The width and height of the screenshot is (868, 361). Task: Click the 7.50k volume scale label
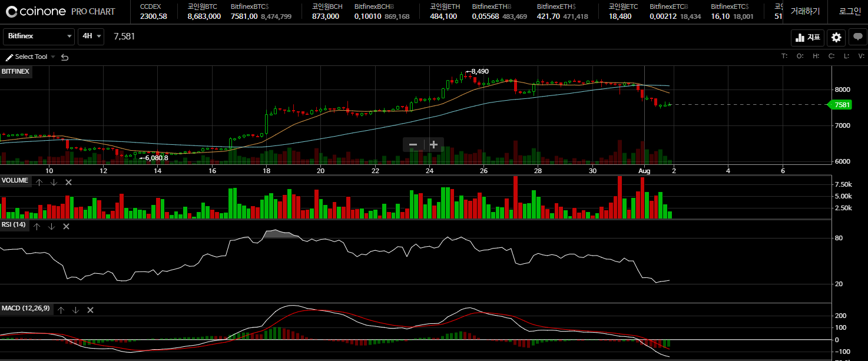[x=843, y=184]
